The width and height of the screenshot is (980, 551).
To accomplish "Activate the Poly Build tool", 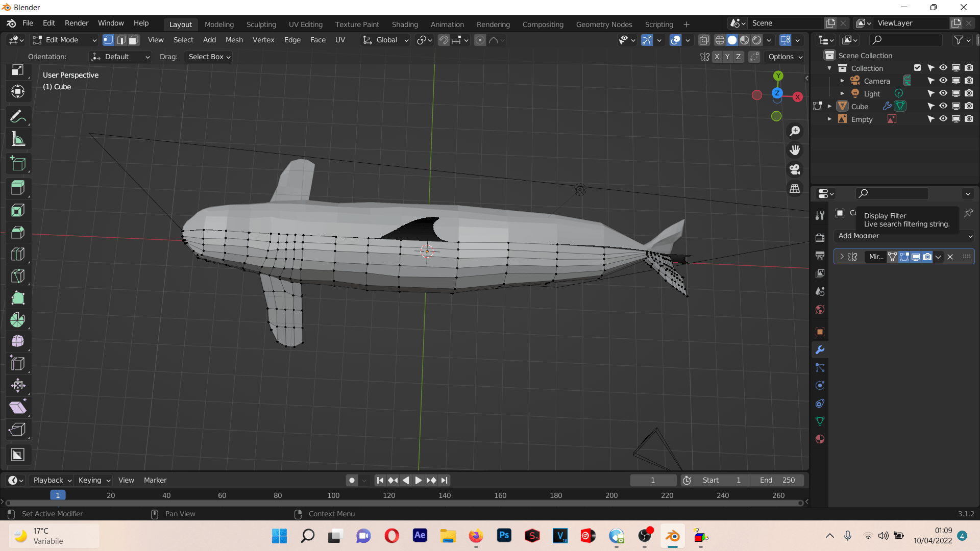I will pos(18,298).
